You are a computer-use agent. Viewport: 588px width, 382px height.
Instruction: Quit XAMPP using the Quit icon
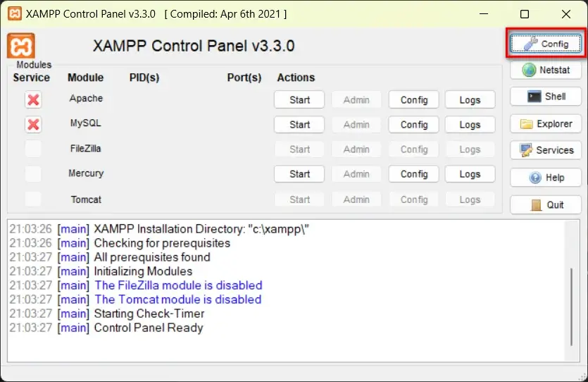click(546, 204)
